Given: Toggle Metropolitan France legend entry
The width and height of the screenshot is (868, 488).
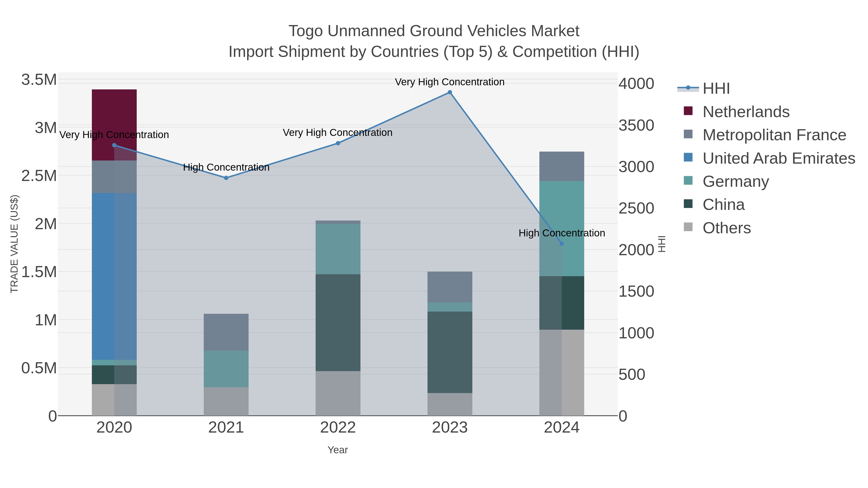Looking at the screenshot, I should pyautogui.click(x=765, y=135).
